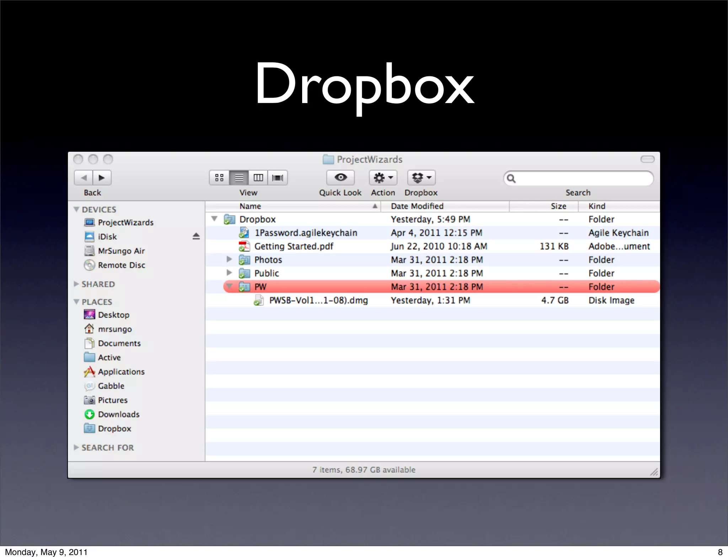Select the Getting Started.pdf file icon
Screen dimensions: 728x560
244,246
